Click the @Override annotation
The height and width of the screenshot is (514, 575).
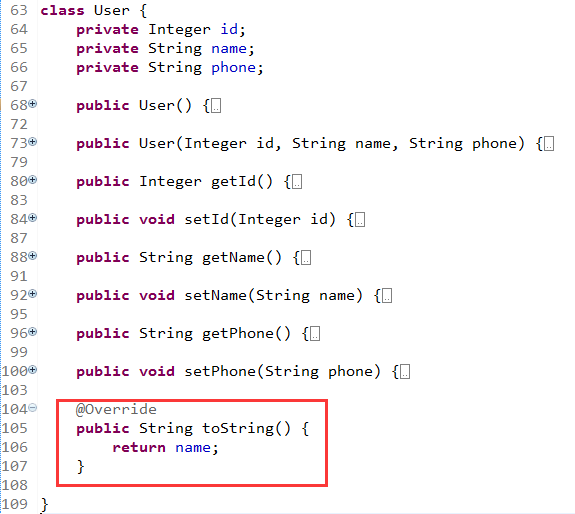116,409
